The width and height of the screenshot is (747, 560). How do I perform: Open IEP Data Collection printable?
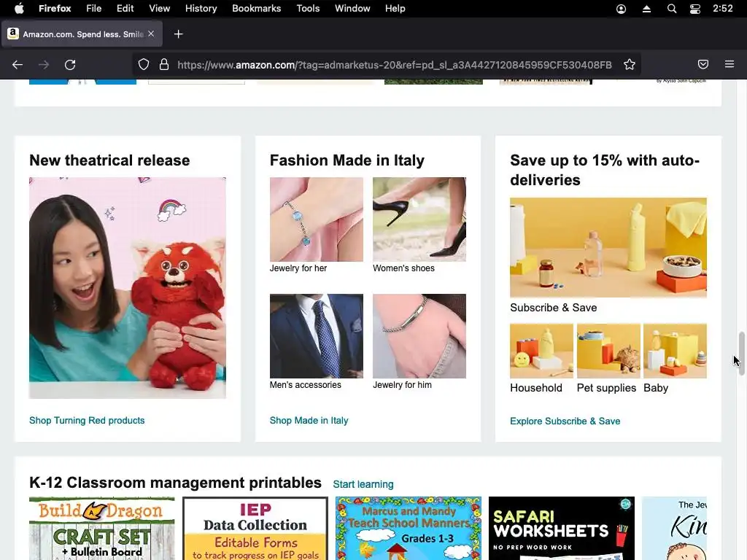(255, 529)
